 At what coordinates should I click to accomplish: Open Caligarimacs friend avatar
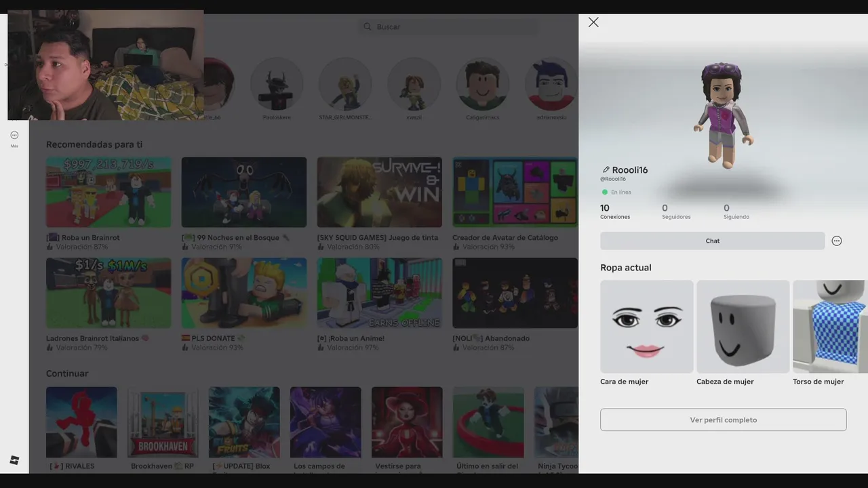point(482,85)
